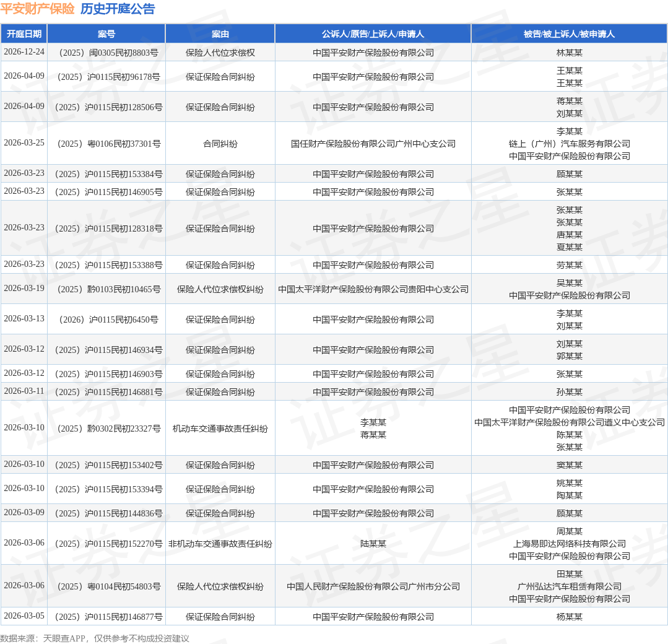Screen dimensions: 668x644
Task: Click defendant 田某某
Action: [x=569, y=575]
